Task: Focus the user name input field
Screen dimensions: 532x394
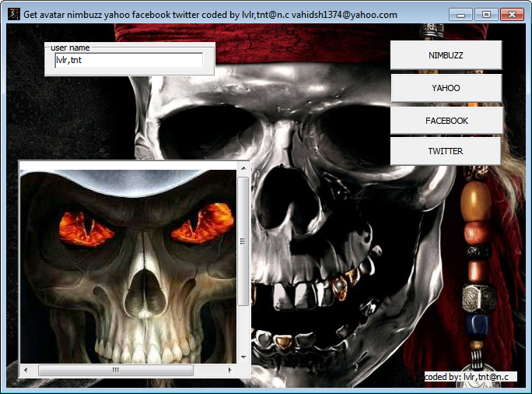Action: (x=129, y=60)
